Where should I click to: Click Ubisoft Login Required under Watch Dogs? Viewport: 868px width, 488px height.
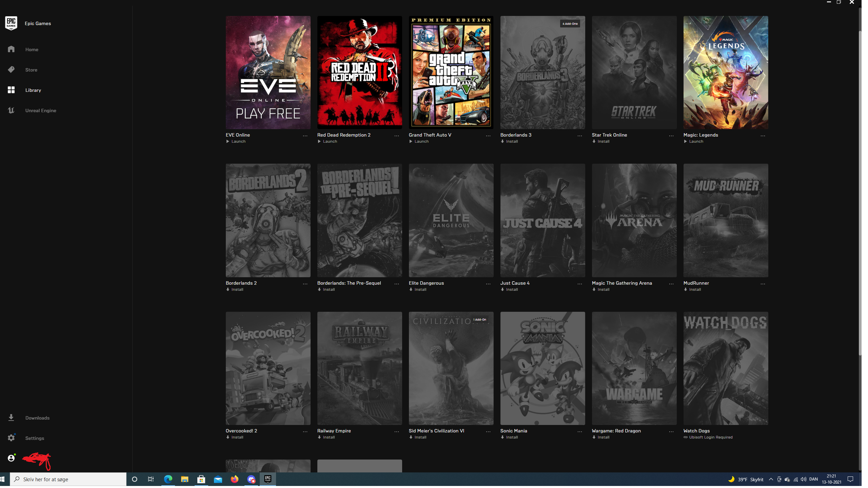coord(708,437)
